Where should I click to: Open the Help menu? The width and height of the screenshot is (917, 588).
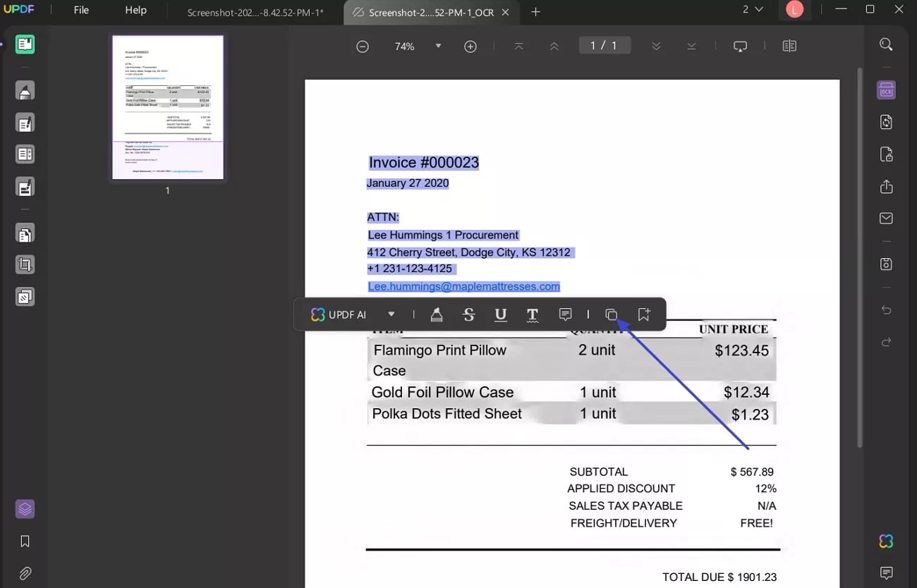[x=135, y=10]
